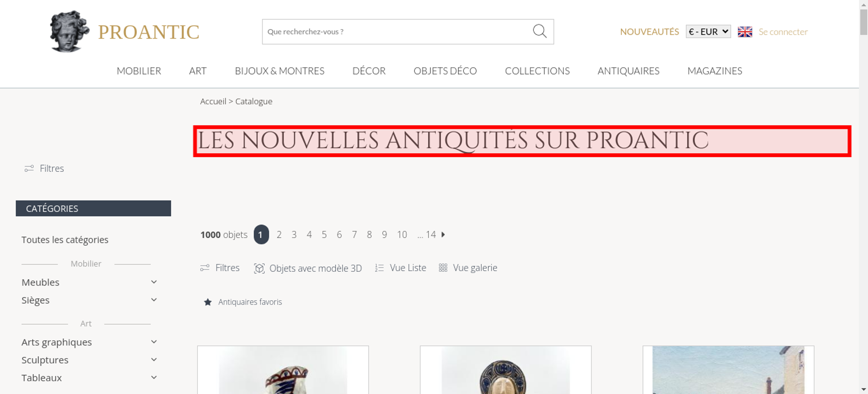
Task: Open the BIJOUX & MONTRES menu
Action: pyautogui.click(x=279, y=71)
